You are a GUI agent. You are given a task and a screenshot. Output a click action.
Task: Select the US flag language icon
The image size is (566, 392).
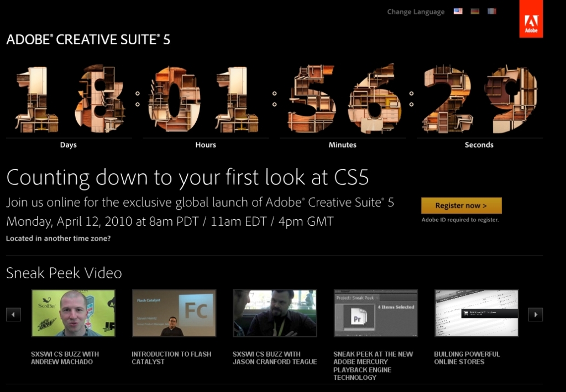point(458,11)
